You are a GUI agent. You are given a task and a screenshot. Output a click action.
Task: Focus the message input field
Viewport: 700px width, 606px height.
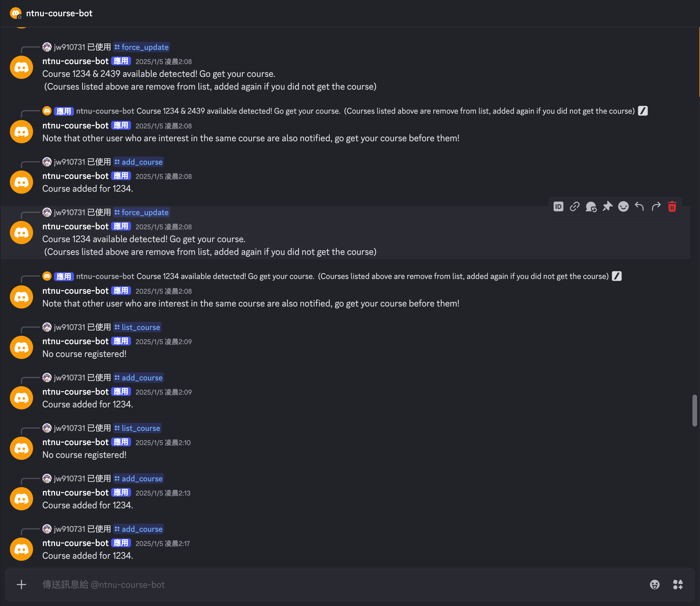click(237, 584)
